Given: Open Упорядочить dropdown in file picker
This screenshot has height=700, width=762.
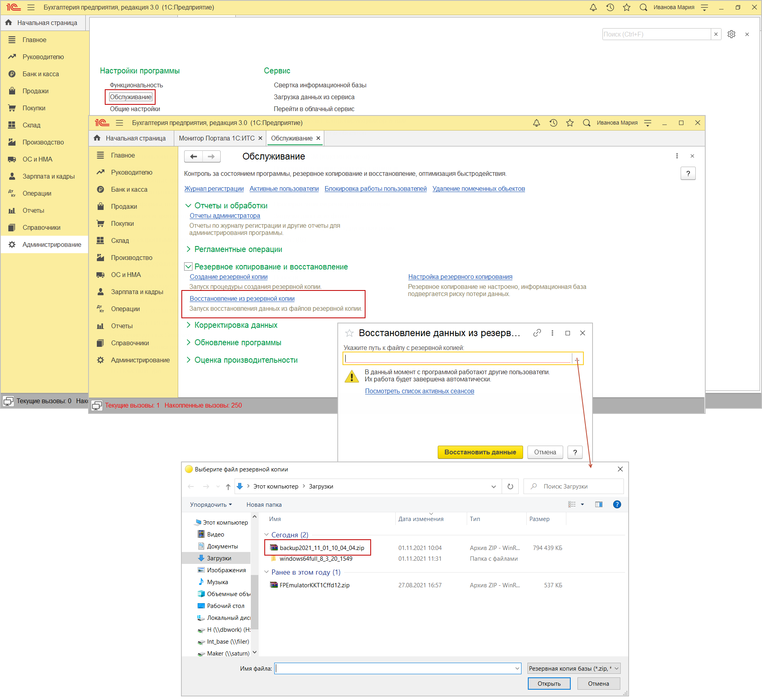Looking at the screenshot, I should [x=211, y=505].
